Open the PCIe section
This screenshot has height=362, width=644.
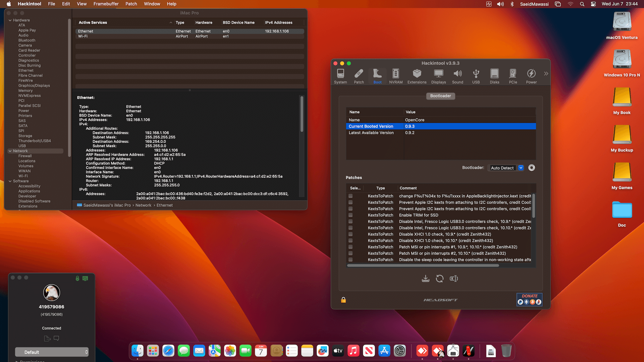pos(513,76)
